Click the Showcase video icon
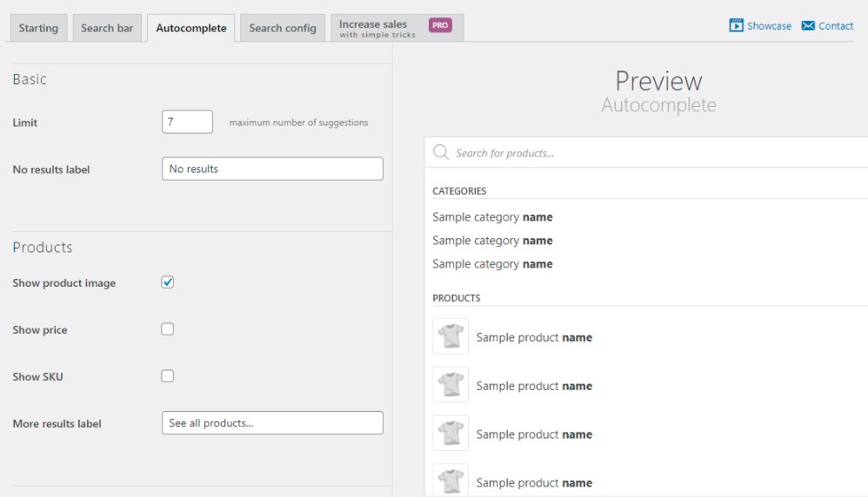The width and height of the screenshot is (868, 497). pos(737,26)
